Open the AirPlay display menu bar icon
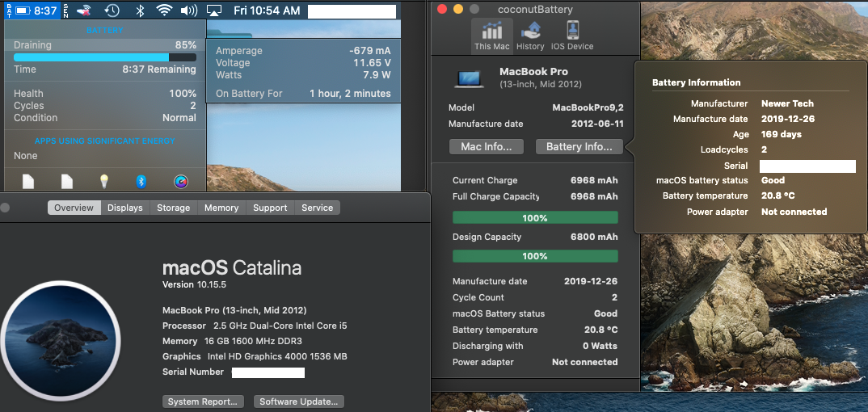Viewport: 868px width, 412px height. 214,11
